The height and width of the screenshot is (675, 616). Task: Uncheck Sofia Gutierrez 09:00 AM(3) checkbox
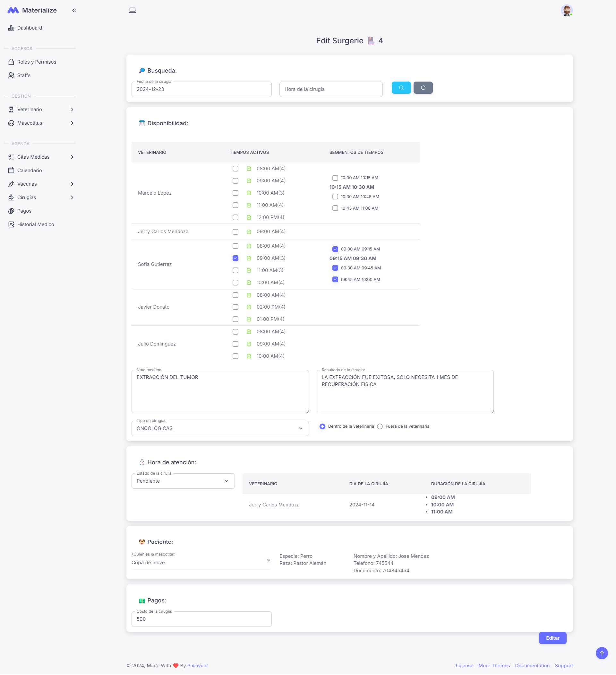click(235, 258)
